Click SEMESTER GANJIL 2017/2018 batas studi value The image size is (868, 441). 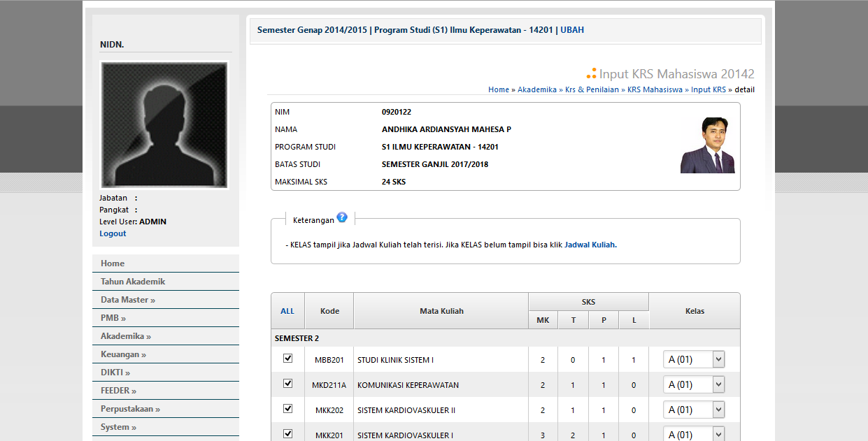point(435,164)
